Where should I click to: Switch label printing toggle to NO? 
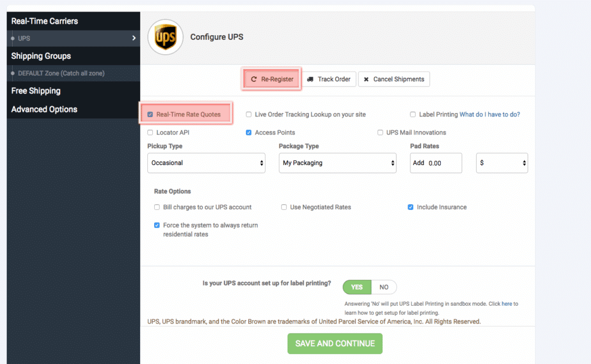pyautogui.click(x=384, y=287)
